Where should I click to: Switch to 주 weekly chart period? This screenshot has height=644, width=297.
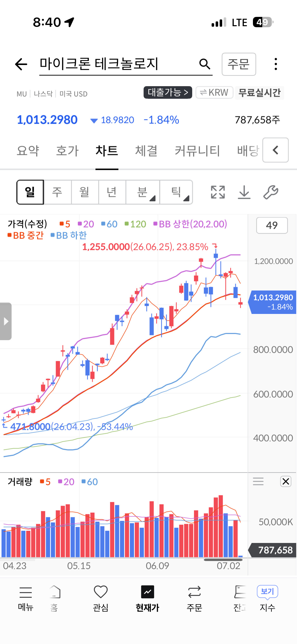point(57,192)
